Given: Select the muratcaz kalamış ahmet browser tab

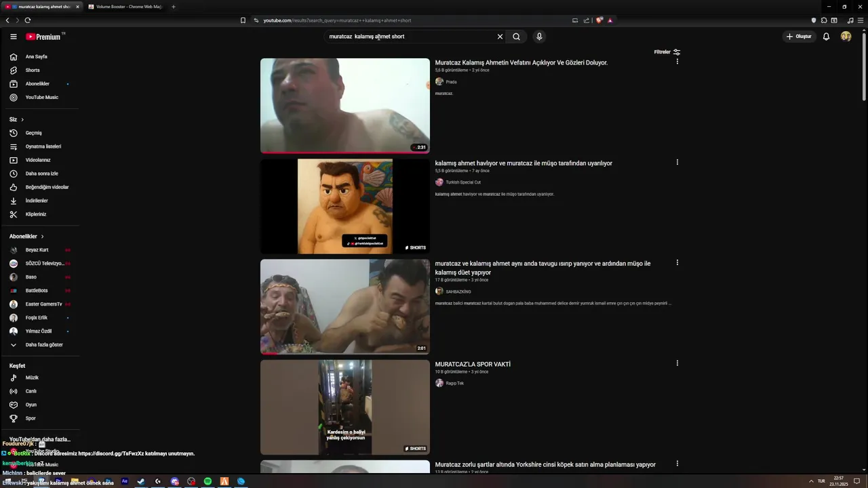Looking at the screenshot, I should pyautogui.click(x=41, y=7).
